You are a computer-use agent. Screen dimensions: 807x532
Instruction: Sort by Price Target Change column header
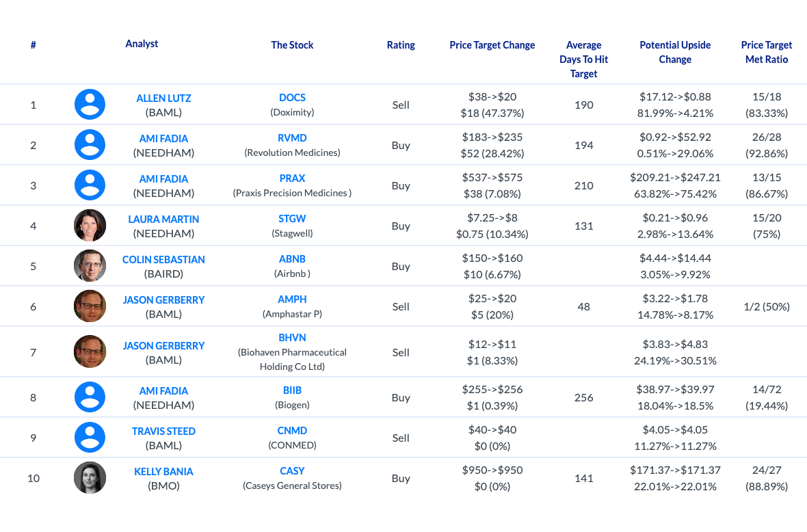coord(492,45)
